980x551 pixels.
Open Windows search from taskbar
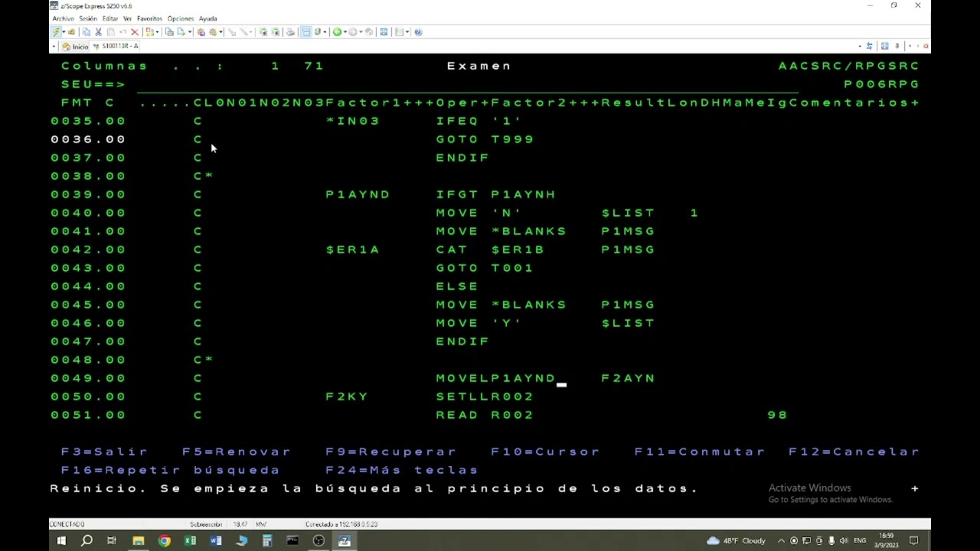[x=87, y=540]
